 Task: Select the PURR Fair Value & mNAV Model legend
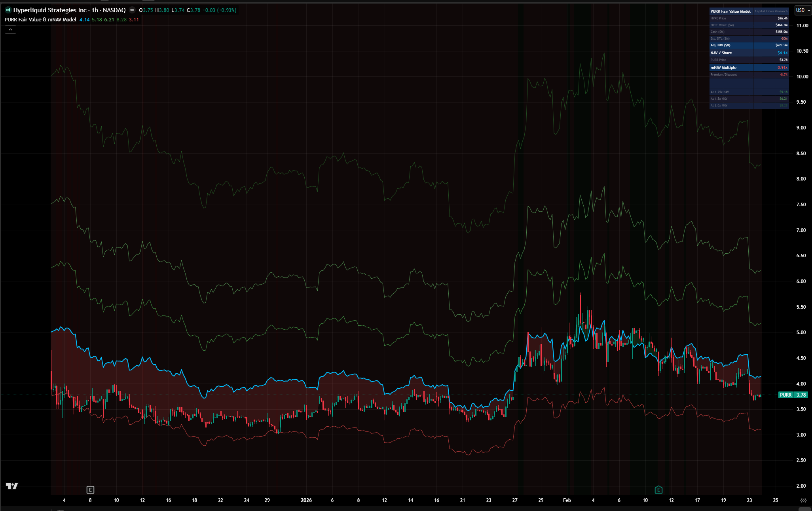40,20
